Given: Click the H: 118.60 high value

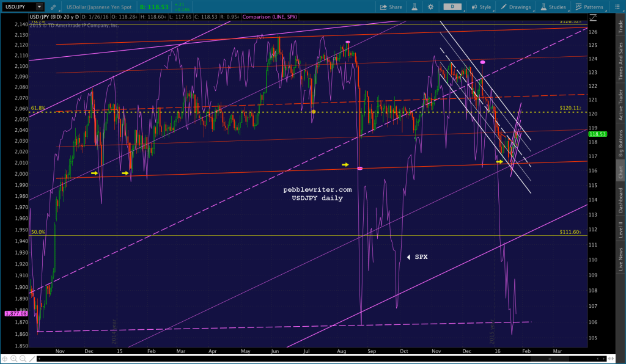Looking at the screenshot, I should [152, 17].
